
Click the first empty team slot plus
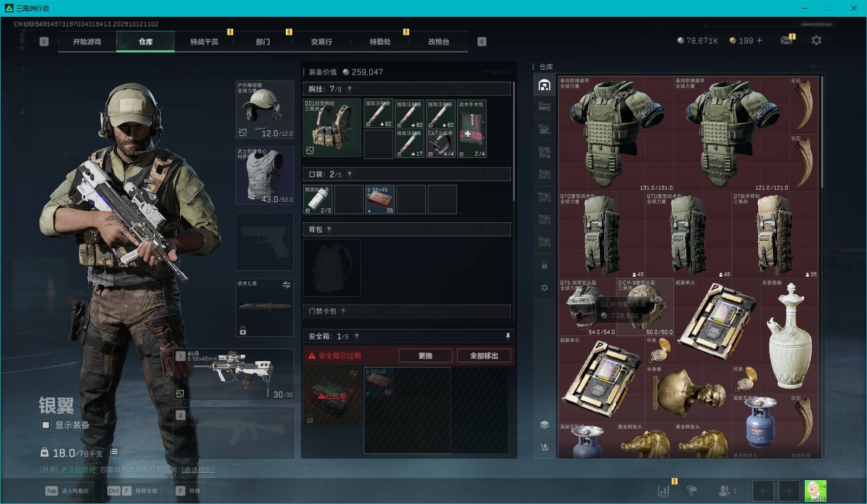pyautogui.click(x=763, y=491)
